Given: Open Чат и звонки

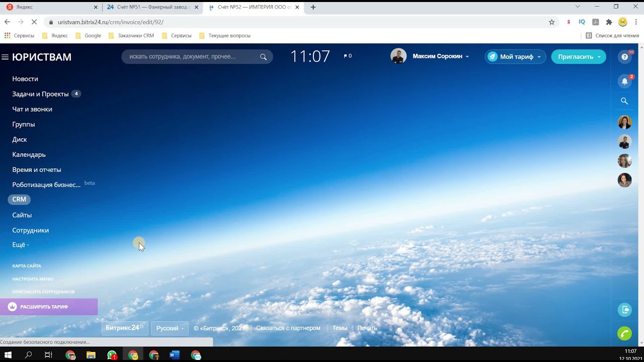Looking at the screenshot, I should 32,109.
